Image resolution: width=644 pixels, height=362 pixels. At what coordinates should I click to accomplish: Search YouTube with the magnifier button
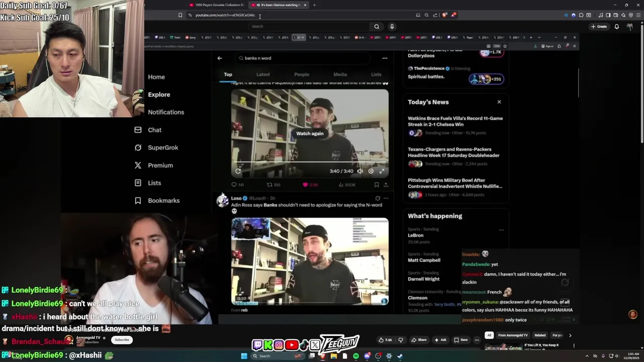(376, 26)
